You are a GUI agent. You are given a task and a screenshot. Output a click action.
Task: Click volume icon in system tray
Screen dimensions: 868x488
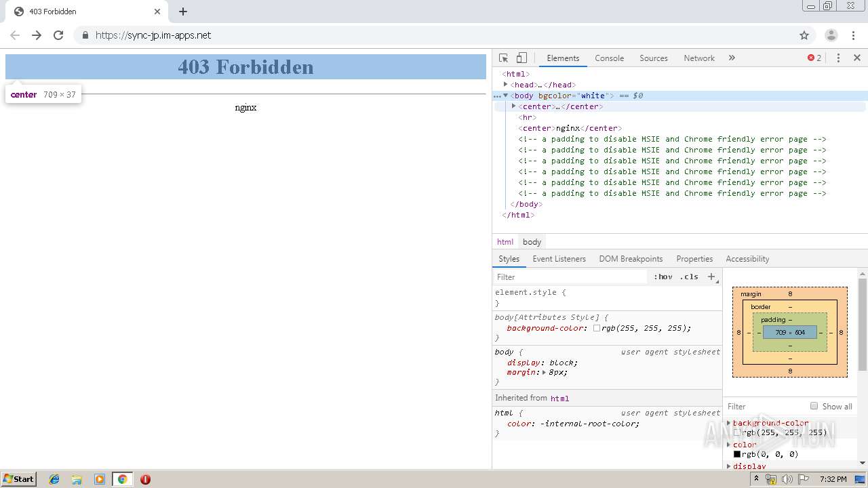click(787, 479)
